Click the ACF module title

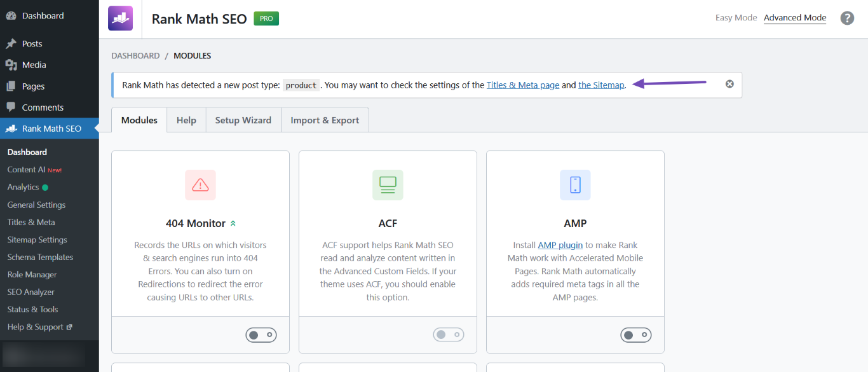coord(388,223)
